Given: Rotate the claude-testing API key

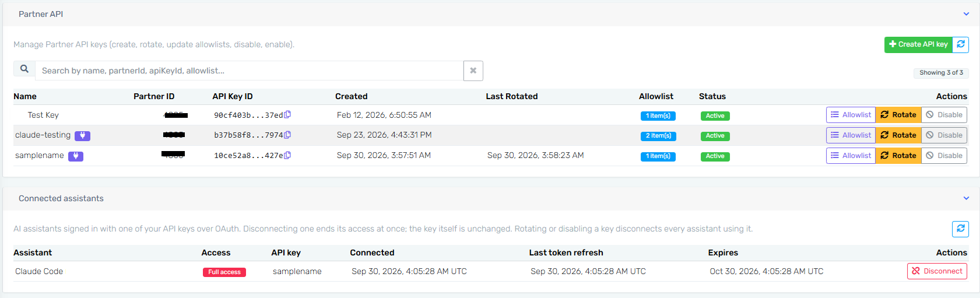Looking at the screenshot, I should (x=898, y=135).
